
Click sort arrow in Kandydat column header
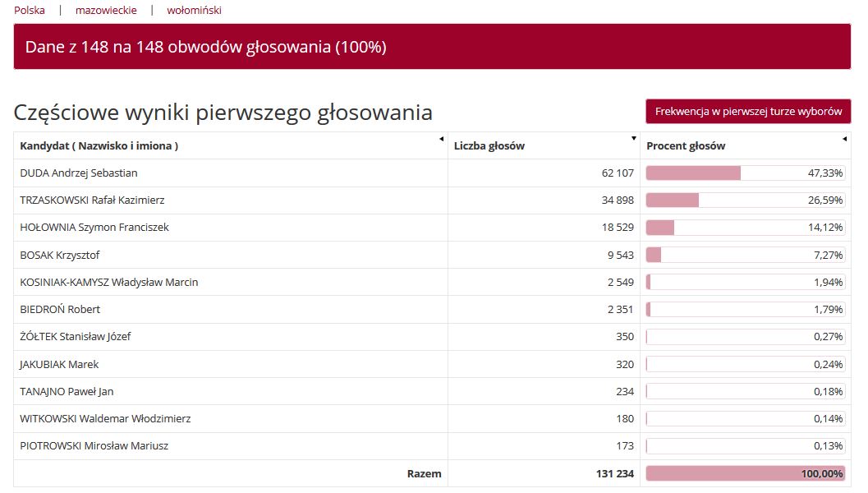(x=442, y=138)
